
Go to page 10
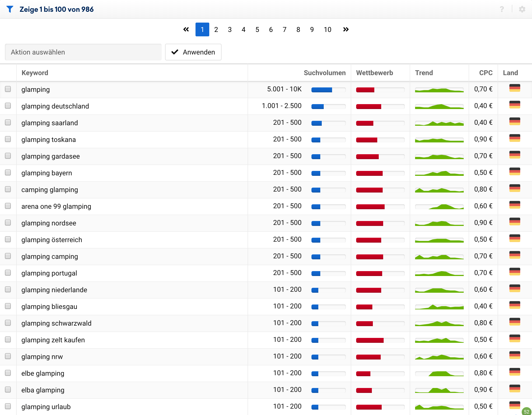point(327,29)
